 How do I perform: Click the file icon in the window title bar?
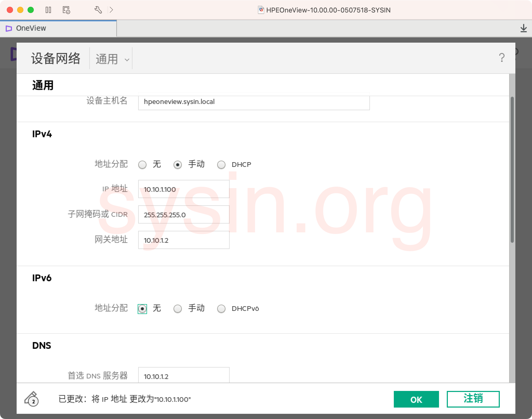(x=261, y=10)
